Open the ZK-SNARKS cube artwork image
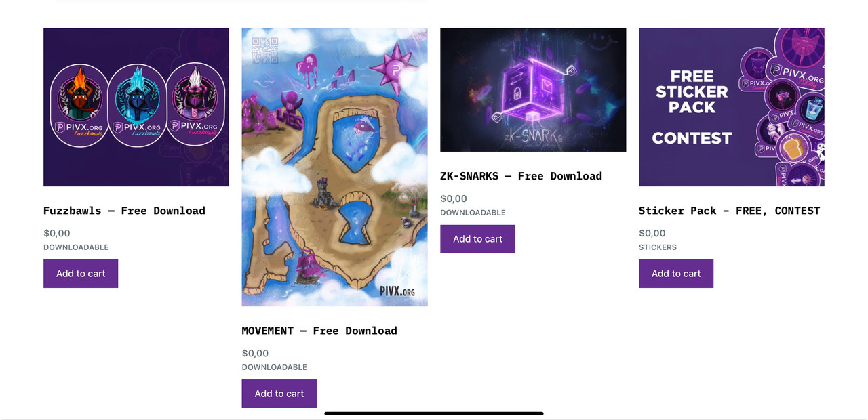868x420 pixels. click(x=533, y=89)
